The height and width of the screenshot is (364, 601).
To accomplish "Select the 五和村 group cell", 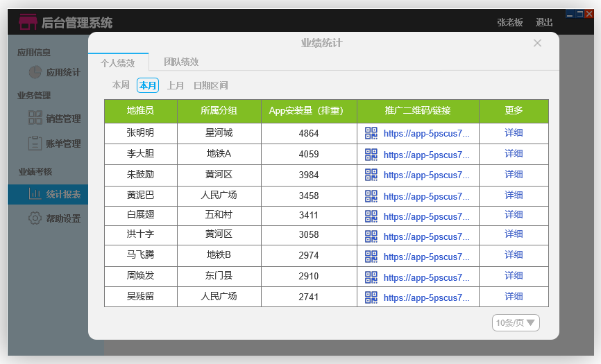I will pos(219,216).
